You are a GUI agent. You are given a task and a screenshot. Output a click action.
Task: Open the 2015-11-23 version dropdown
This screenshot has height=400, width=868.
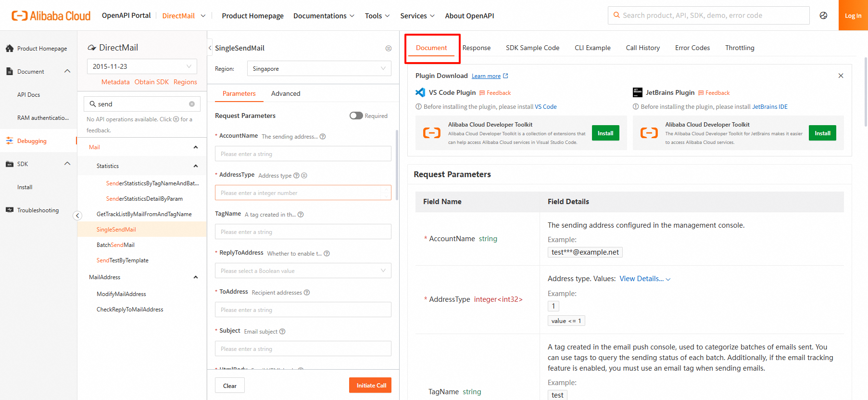click(x=142, y=66)
